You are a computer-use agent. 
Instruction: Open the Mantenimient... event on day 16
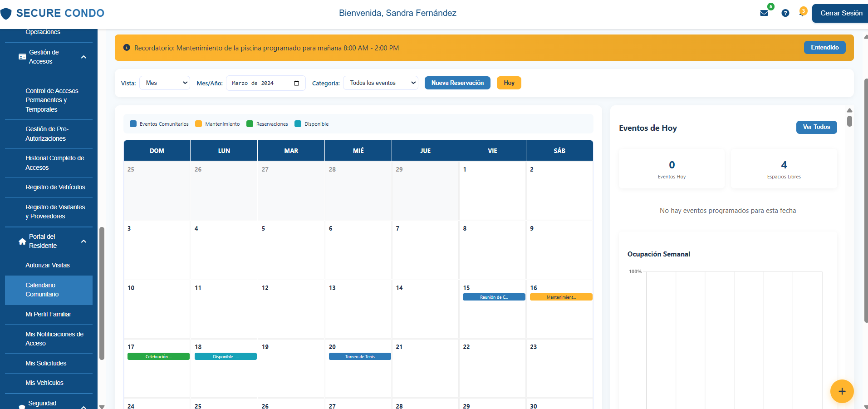pyautogui.click(x=561, y=297)
